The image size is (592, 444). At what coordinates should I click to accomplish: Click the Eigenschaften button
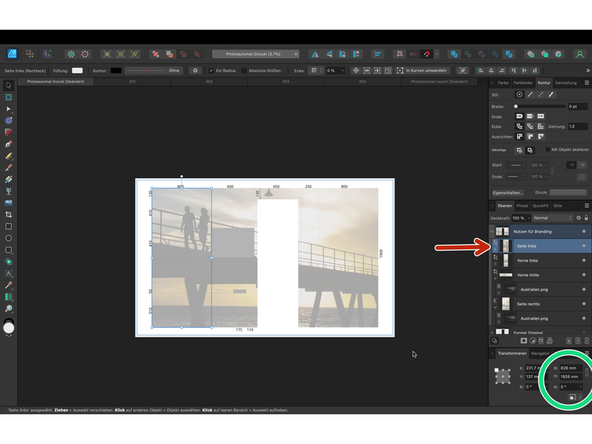[507, 193]
